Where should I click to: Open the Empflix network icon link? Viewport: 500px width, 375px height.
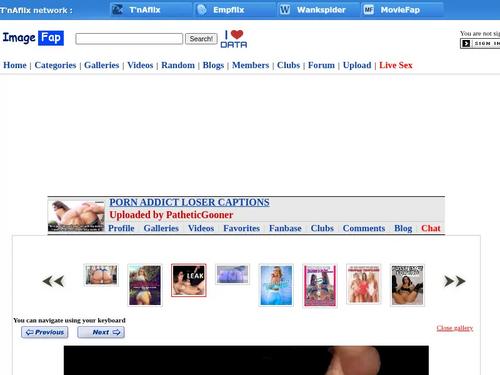pos(202,10)
